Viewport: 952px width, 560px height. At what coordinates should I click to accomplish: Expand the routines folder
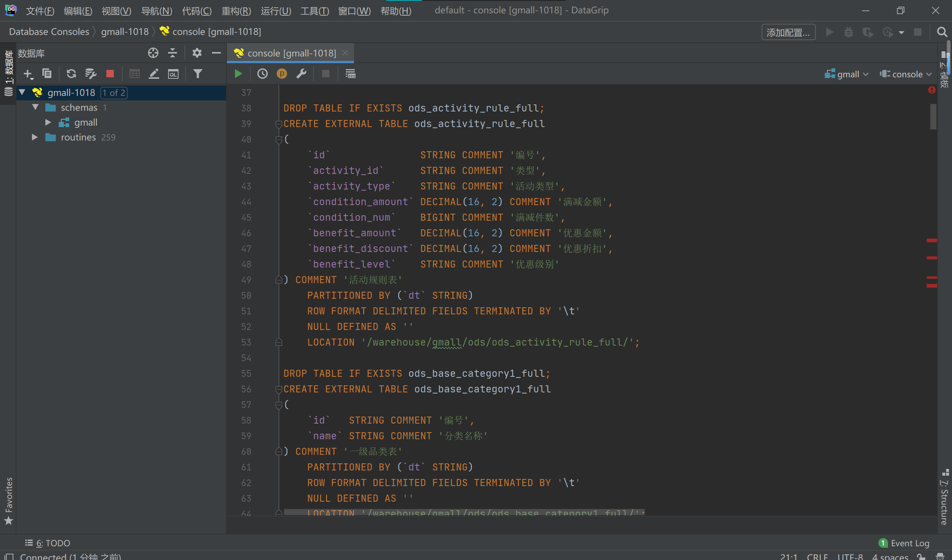(x=35, y=137)
